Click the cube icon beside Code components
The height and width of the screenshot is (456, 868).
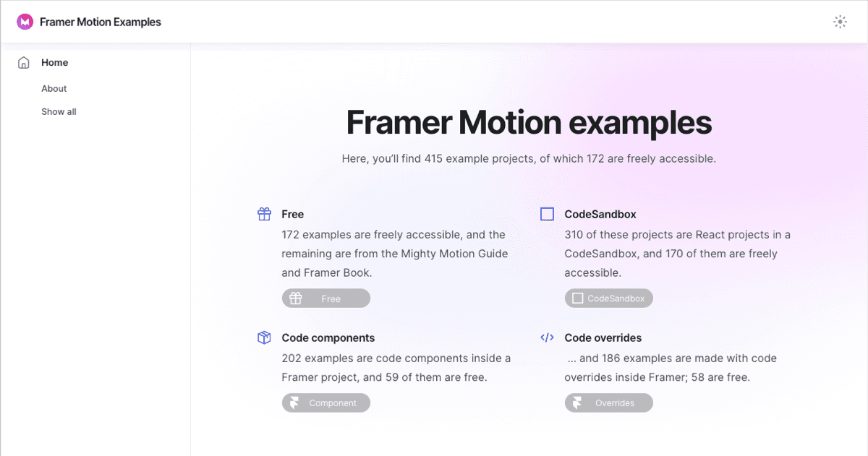(264, 337)
